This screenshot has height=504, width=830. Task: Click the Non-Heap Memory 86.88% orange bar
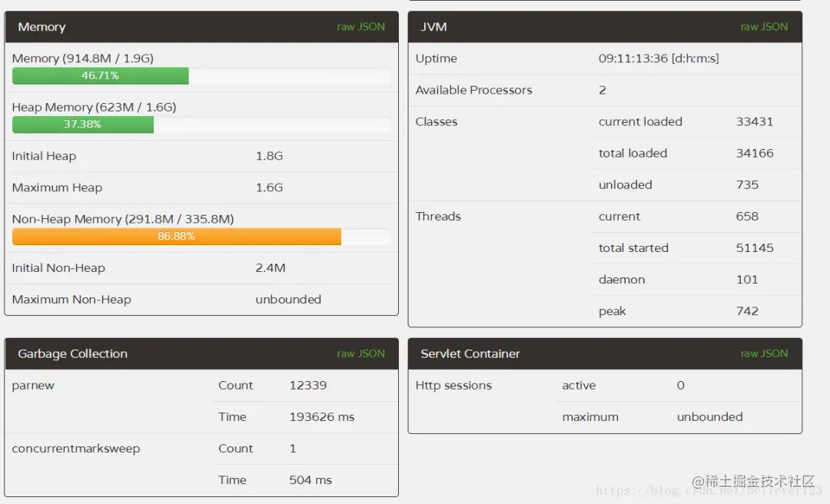click(176, 236)
